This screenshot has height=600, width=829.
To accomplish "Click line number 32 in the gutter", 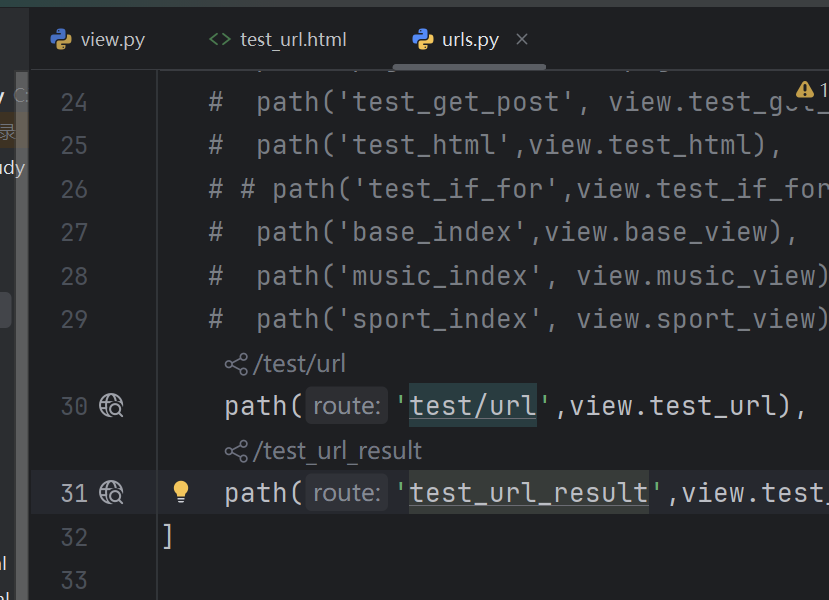I will pyautogui.click(x=74, y=537).
